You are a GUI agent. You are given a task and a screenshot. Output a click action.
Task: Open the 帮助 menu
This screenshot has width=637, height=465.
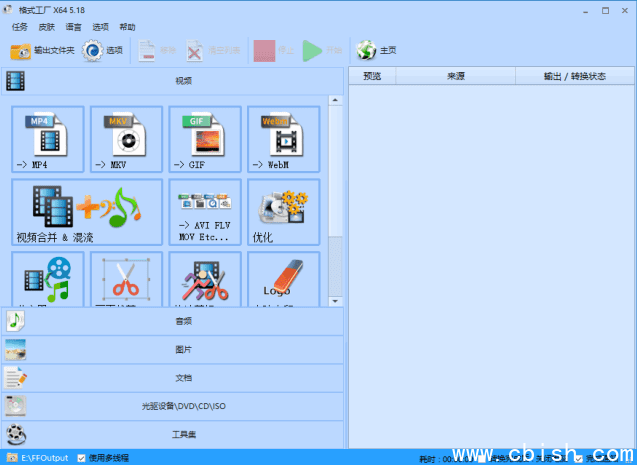point(127,27)
